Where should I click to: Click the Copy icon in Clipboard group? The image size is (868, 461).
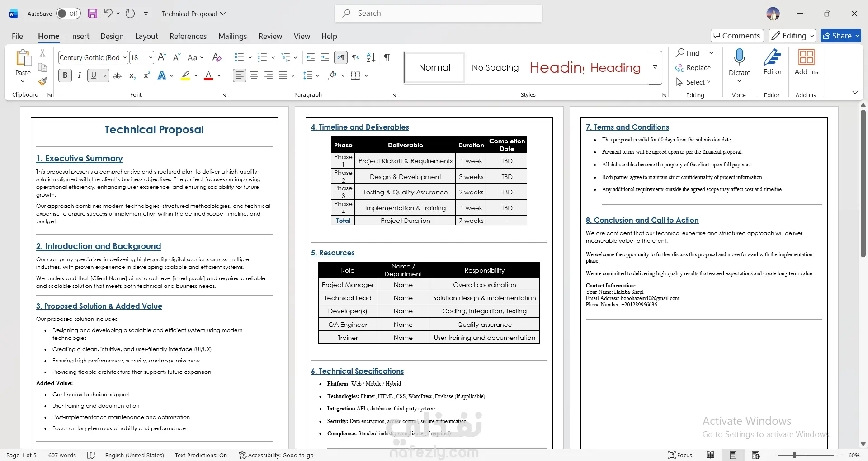pos(42,67)
